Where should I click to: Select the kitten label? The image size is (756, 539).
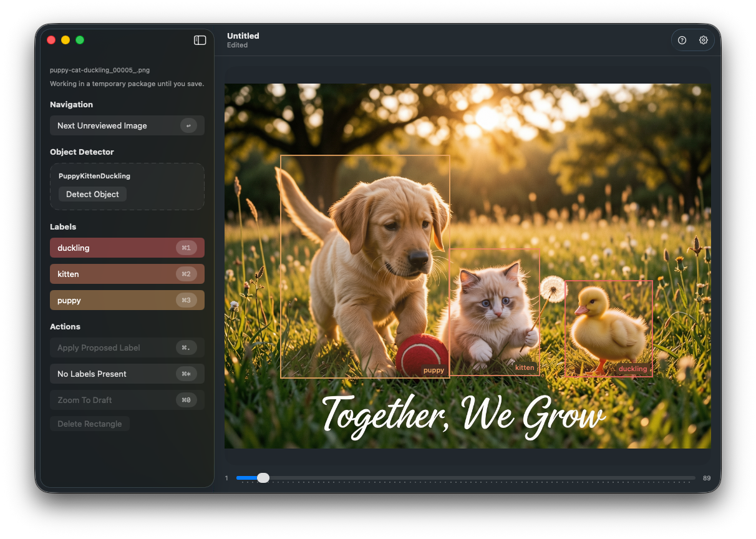(68, 274)
